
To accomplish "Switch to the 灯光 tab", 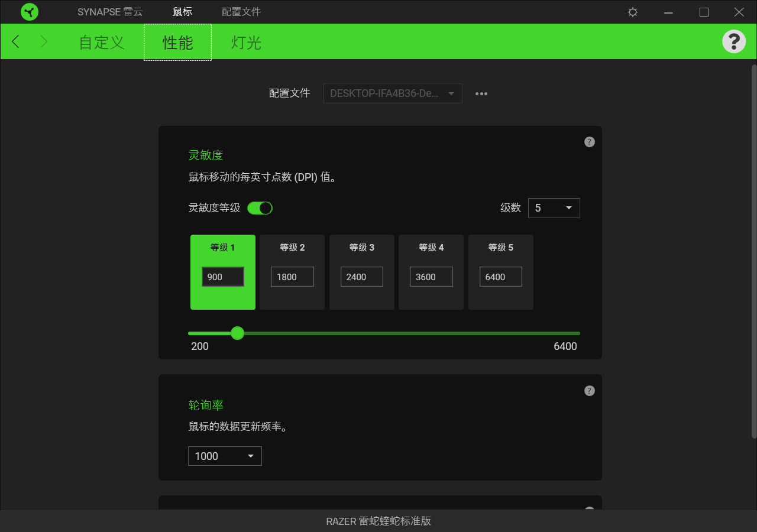I will 246,42.
